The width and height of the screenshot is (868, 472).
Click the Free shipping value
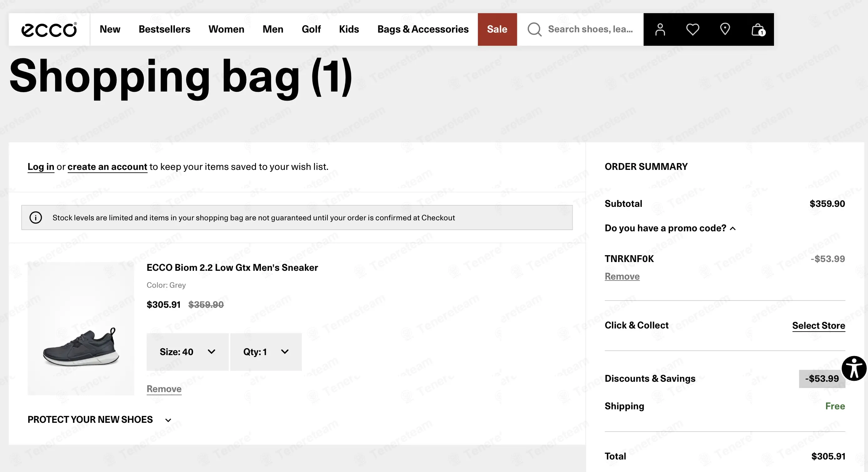coord(835,406)
